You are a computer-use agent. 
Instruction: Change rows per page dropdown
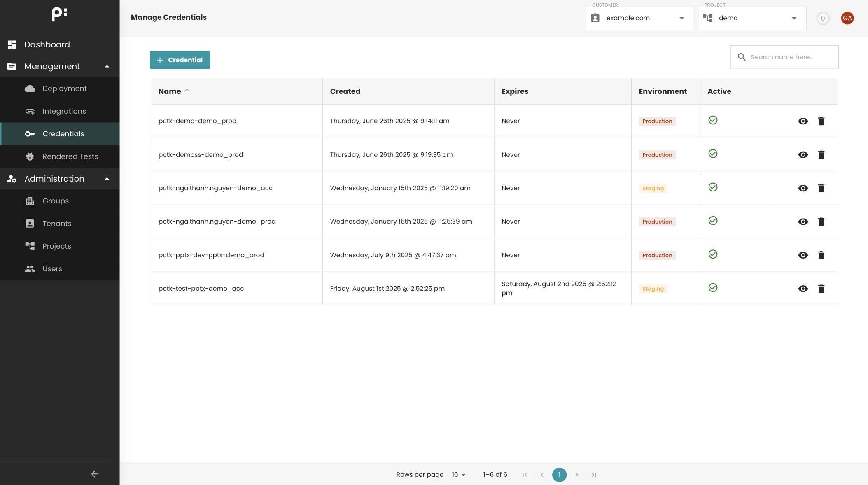click(x=458, y=475)
